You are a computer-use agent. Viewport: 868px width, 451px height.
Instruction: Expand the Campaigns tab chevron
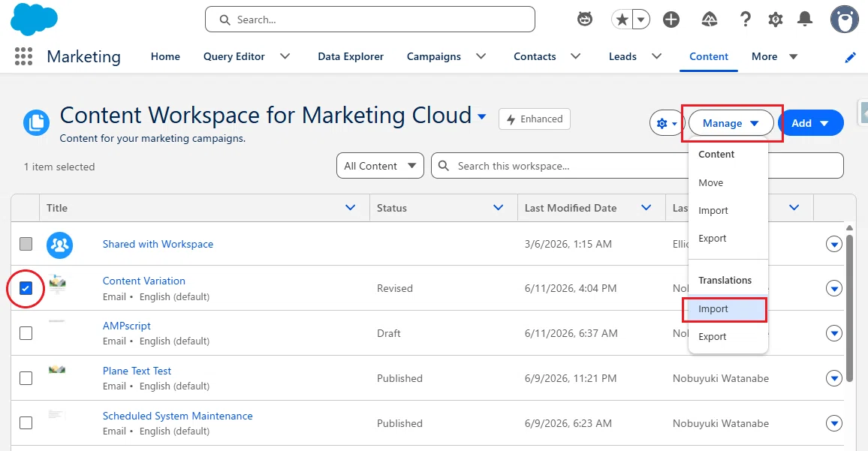point(481,56)
